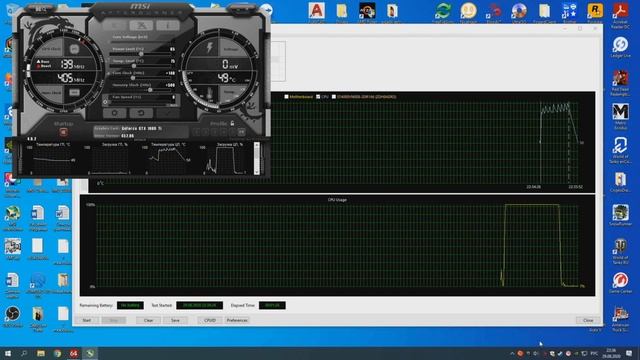Click the Close button at bottom right
Screen dimensions: 640x360
[x=588, y=320]
